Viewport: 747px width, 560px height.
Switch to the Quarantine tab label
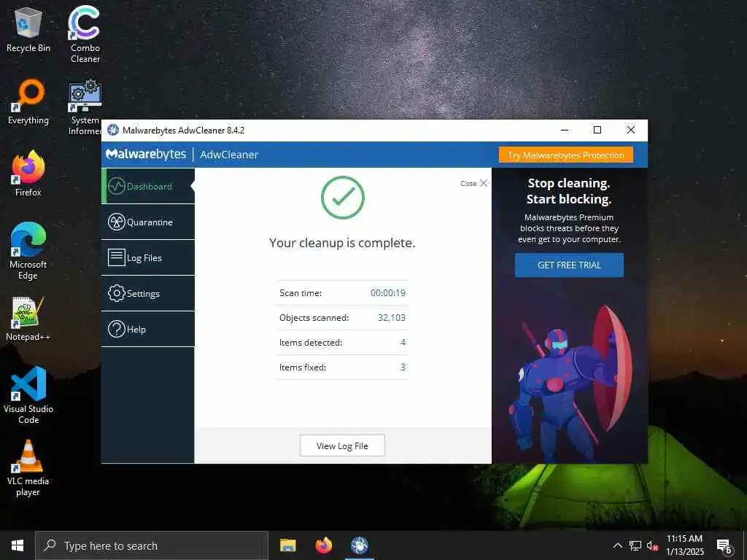click(x=150, y=222)
